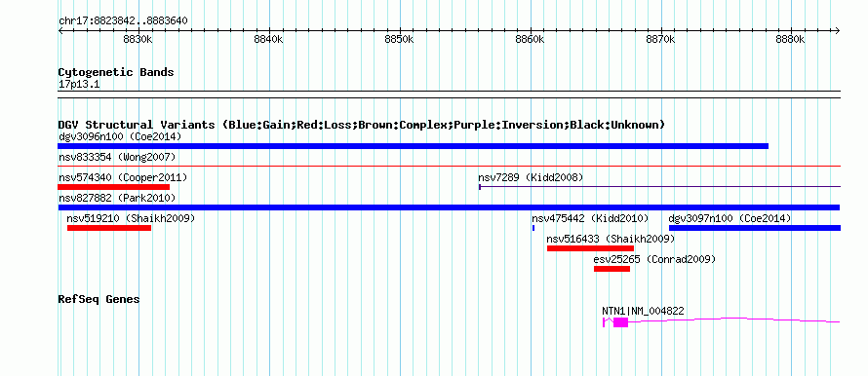Click the blue dgv3097n100 gain bar
Screen dimensions: 868x376
coord(755,228)
